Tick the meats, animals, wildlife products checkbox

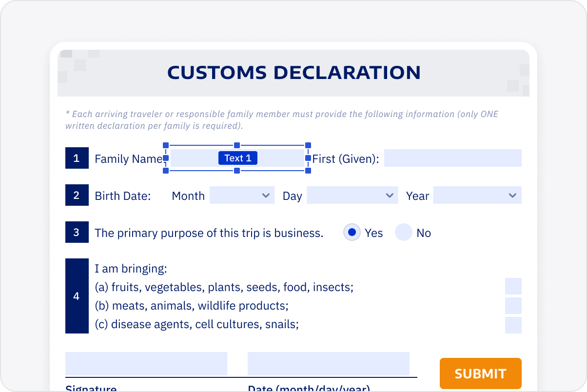tap(513, 306)
